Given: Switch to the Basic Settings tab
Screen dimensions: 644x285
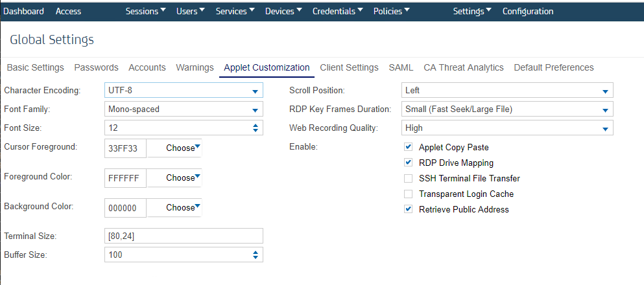Looking at the screenshot, I should coord(35,67).
